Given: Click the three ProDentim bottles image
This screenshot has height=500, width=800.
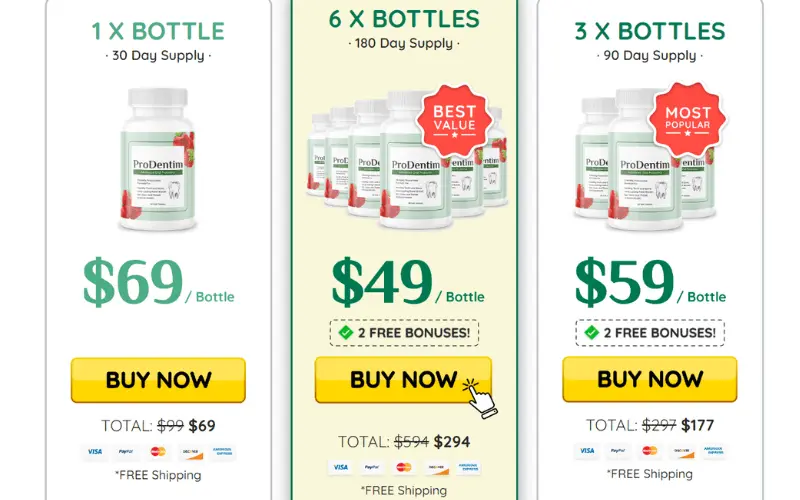Looking at the screenshot, I should (645, 159).
